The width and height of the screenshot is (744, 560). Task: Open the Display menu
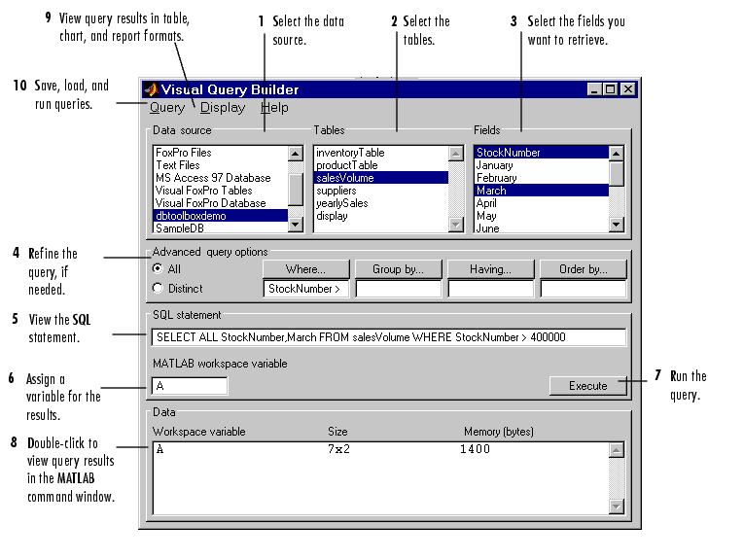[x=223, y=108]
